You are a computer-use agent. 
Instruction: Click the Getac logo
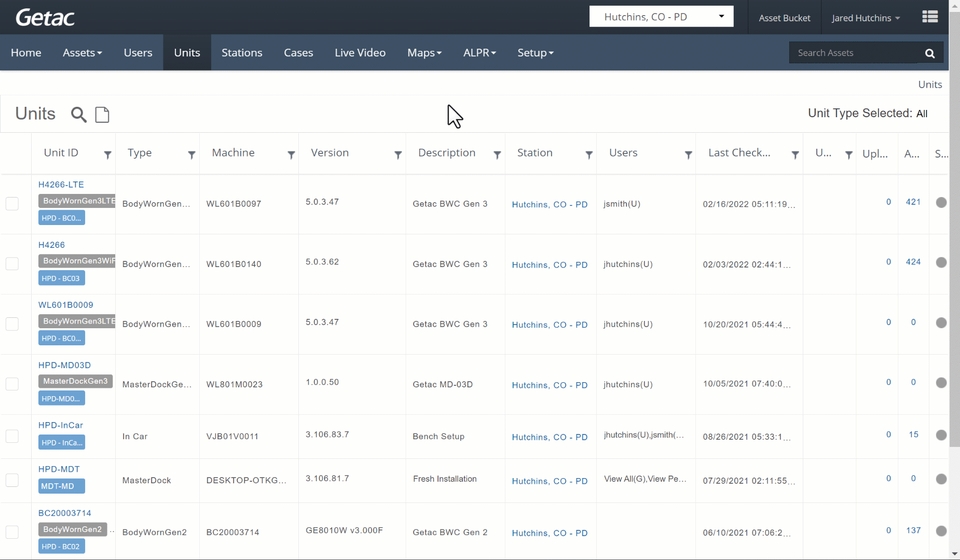(x=45, y=18)
